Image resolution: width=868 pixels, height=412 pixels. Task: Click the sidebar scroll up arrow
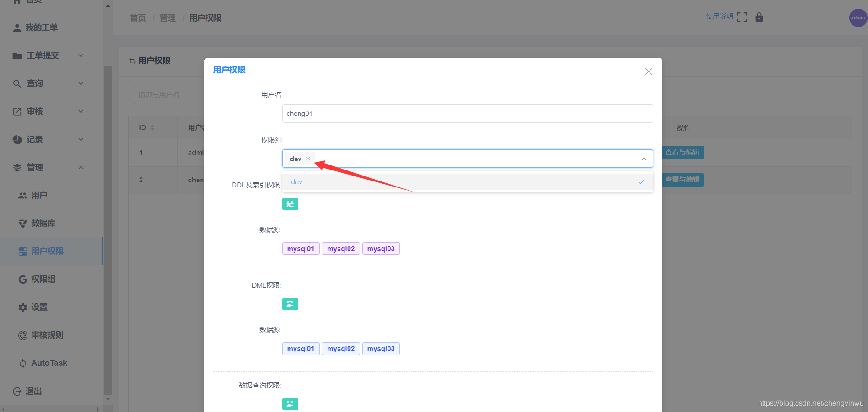[108, 6]
